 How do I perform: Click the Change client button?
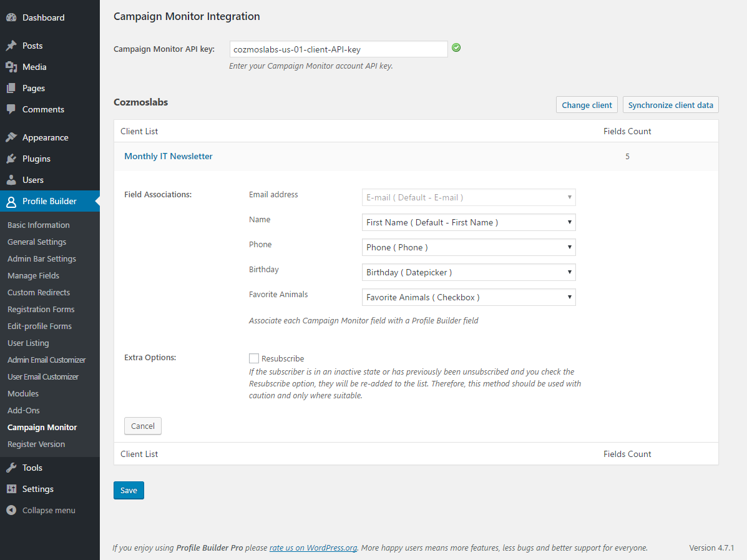click(587, 105)
